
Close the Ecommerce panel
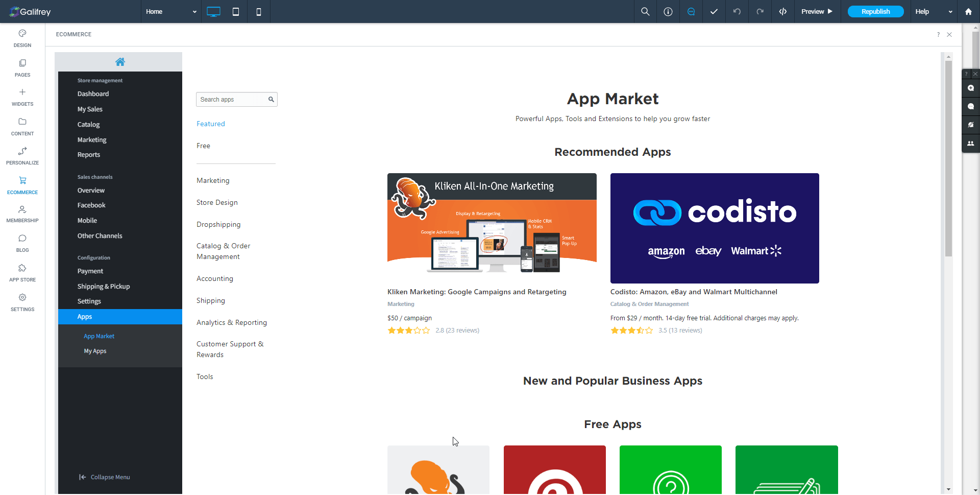tap(949, 35)
